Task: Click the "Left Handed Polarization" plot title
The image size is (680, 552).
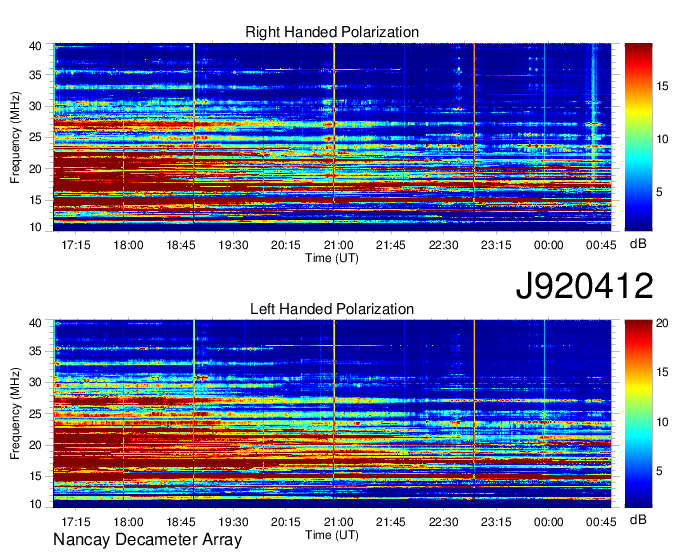Action: click(x=332, y=309)
